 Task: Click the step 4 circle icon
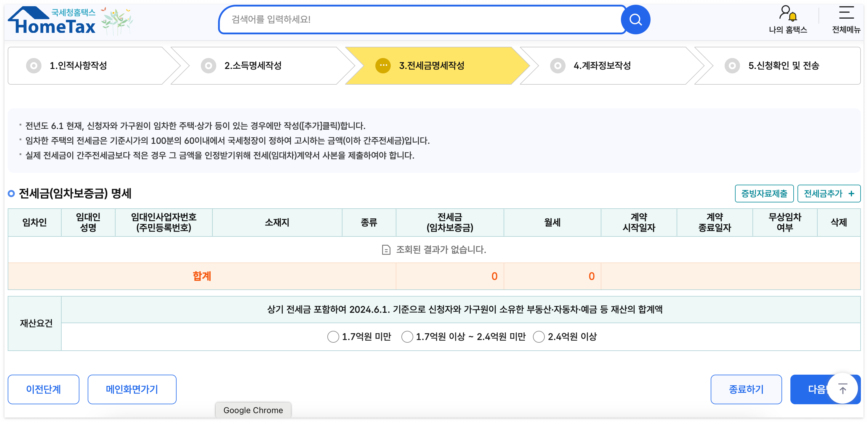pos(558,66)
